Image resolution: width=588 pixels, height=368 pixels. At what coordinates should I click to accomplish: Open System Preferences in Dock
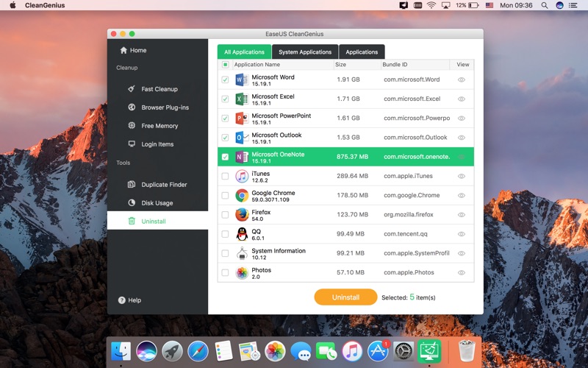[404, 351]
